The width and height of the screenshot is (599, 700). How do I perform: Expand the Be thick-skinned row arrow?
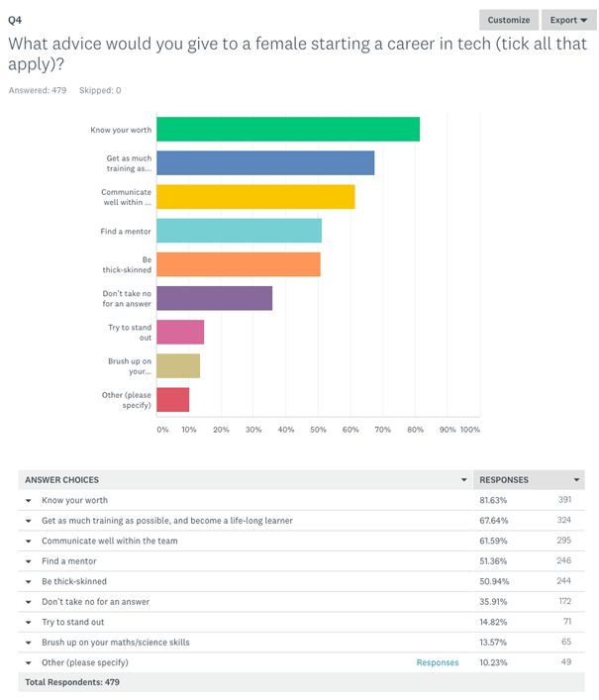[x=29, y=581]
